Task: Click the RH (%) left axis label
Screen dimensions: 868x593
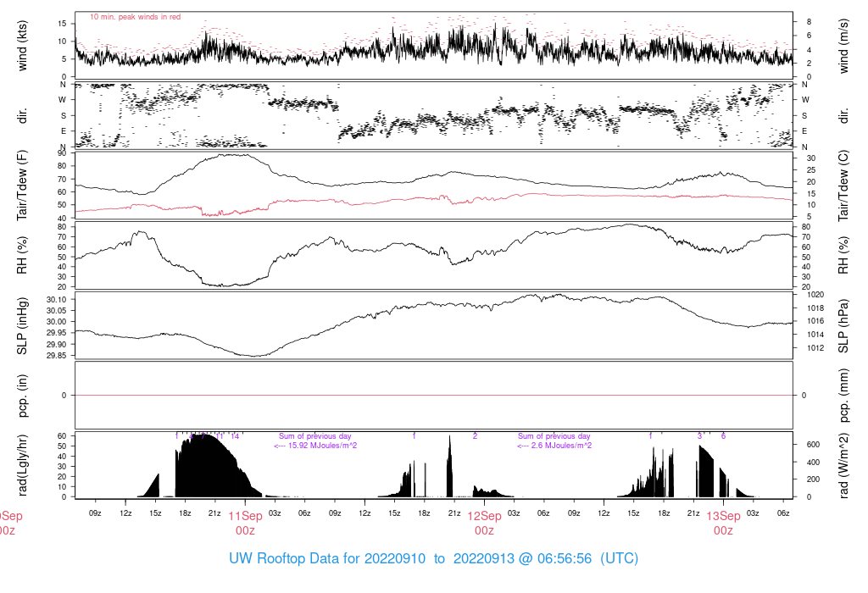Action: pos(21,255)
